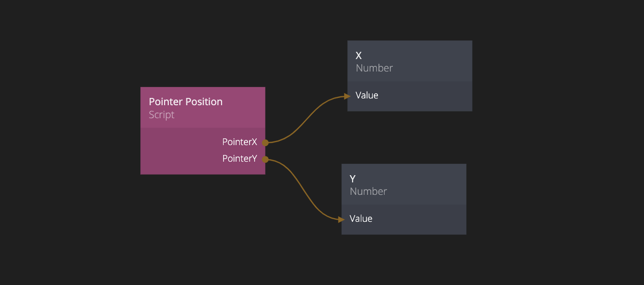Click the Number subtitle under X
The width and height of the screenshot is (644, 285).
coord(374,68)
